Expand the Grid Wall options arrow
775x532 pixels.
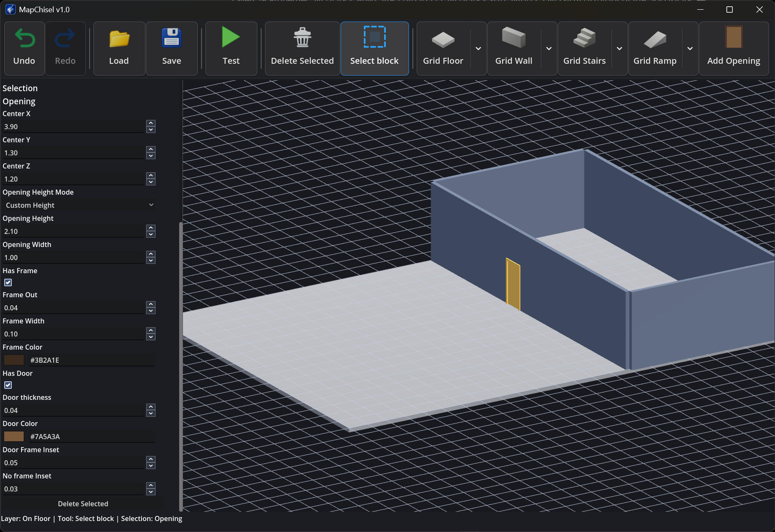(x=549, y=49)
